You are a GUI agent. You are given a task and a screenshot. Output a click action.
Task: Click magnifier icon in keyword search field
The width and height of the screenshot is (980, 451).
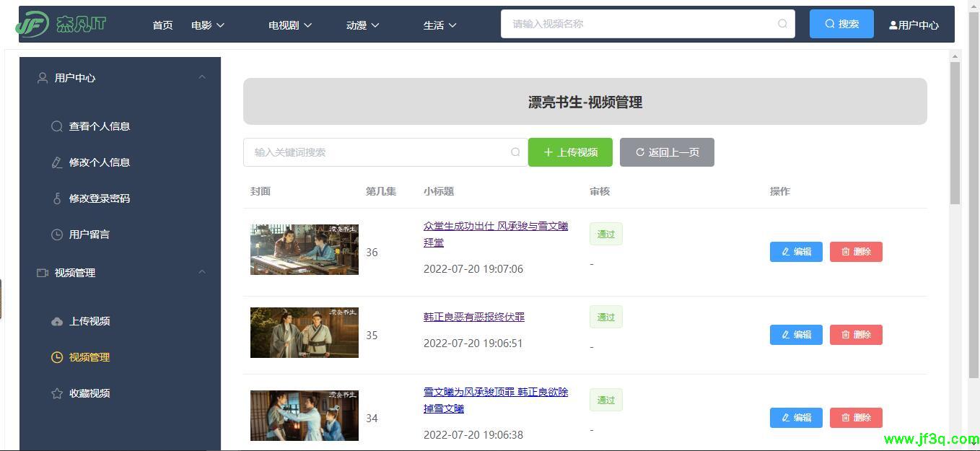pyautogui.click(x=515, y=152)
